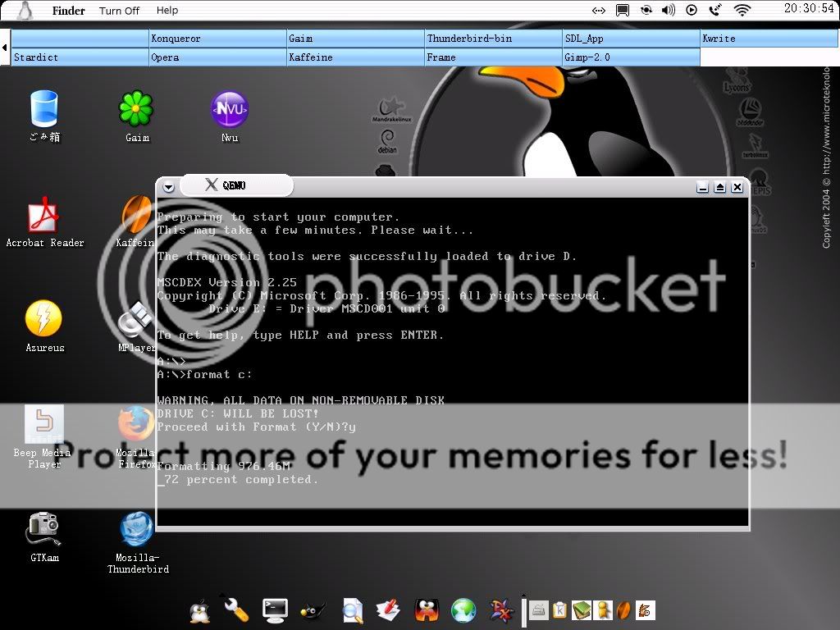Viewport: 840px width, 630px height.
Task: Open the GIMP mascot icon in the dock
Action: point(313,610)
